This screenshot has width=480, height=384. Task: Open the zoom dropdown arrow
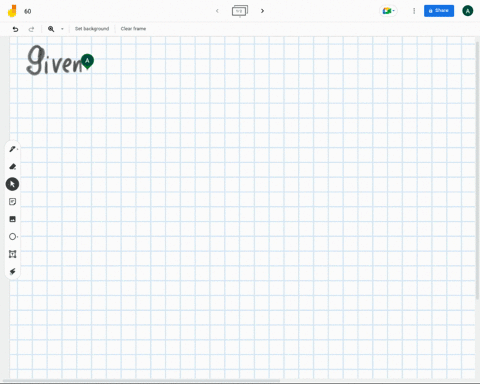tap(62, 29)
